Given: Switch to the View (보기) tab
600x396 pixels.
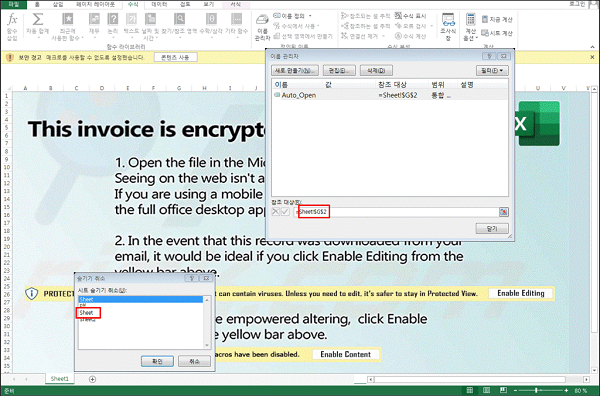Looking at the screenshot, I should (x=209, y=4).
